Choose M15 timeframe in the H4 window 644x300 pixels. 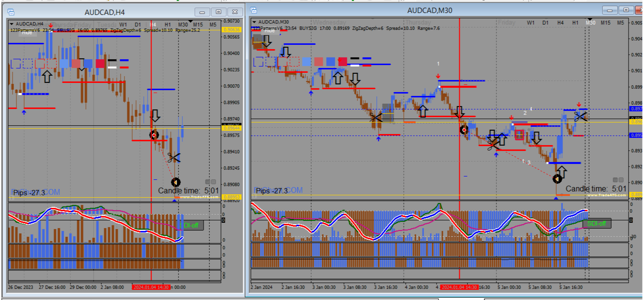click(x=198, y=24)
